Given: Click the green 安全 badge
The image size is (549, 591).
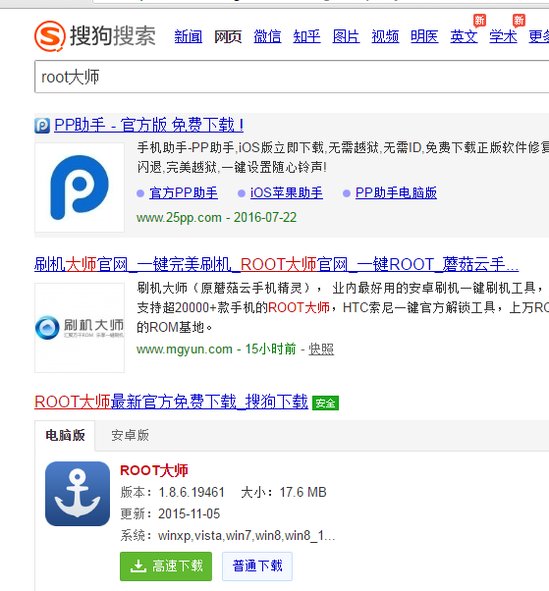Looking at the screenshot, I should click(326, 403).
